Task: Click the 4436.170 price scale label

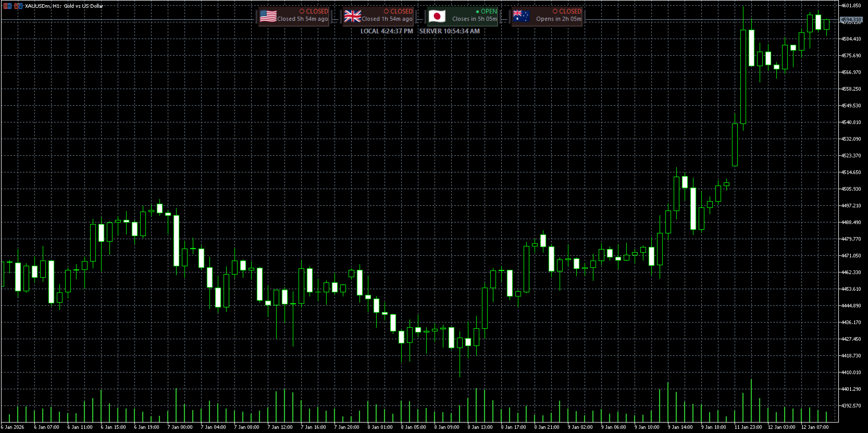Action: 851,323
